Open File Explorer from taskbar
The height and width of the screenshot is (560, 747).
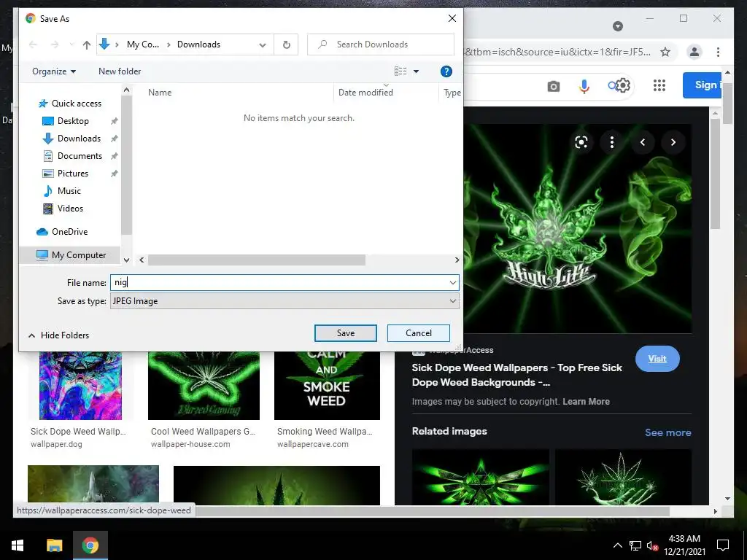[54, 545]
